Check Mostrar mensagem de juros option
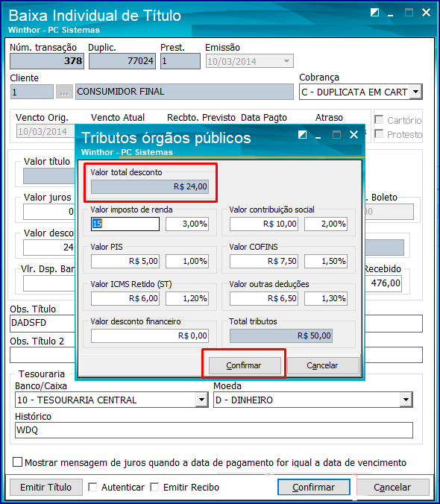This screenshot has width=440, height=504. coord(17,462)
